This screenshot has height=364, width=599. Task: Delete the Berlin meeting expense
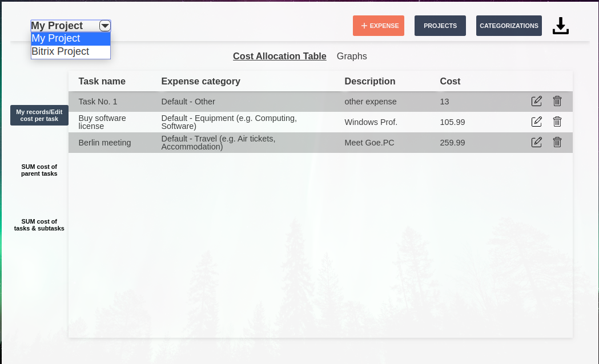[x=557, y=142]
